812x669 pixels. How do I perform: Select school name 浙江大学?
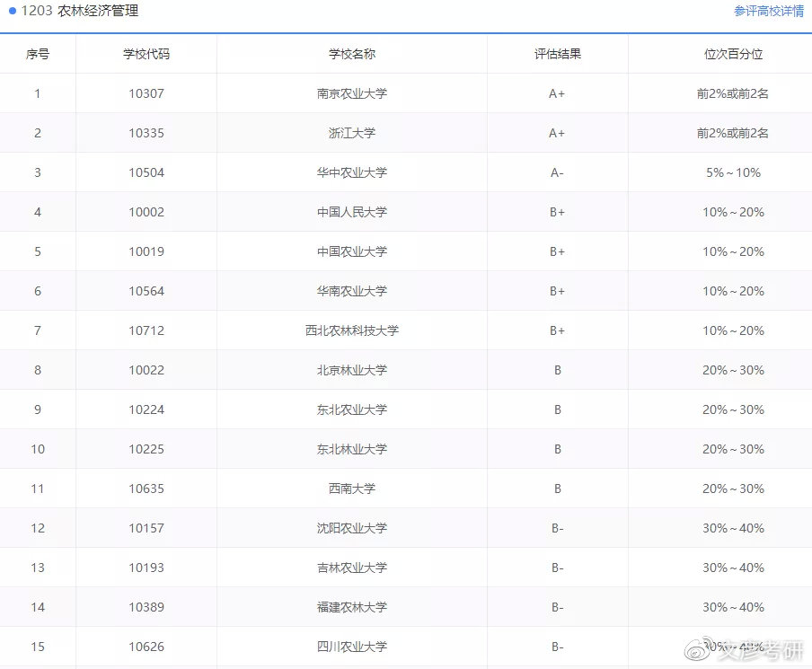tap(352, 133)
